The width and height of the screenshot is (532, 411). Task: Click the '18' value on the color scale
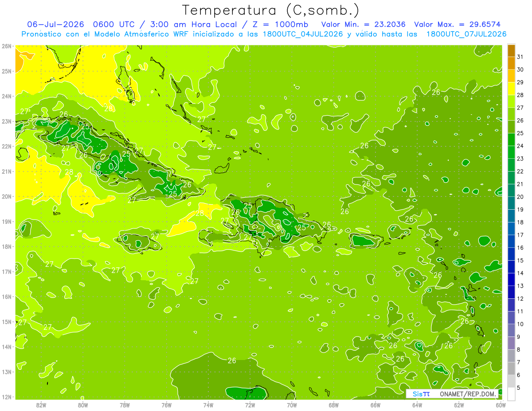(520, 222)
